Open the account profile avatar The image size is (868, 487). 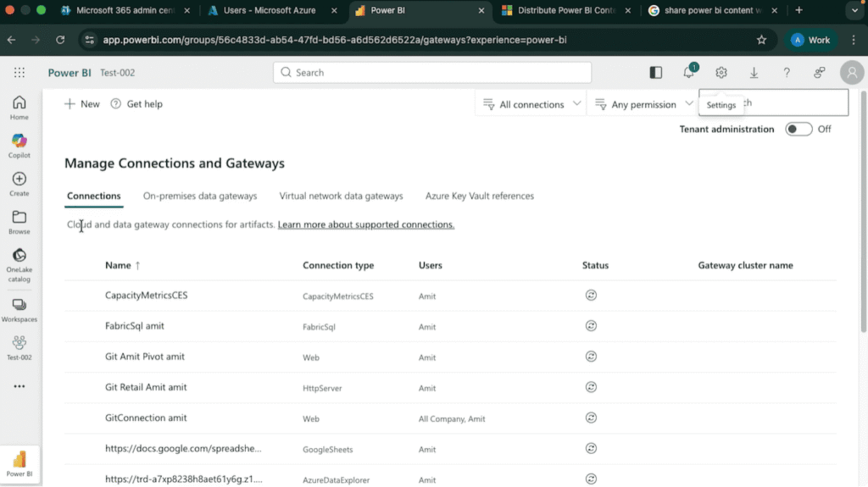(x=852, y=73)
